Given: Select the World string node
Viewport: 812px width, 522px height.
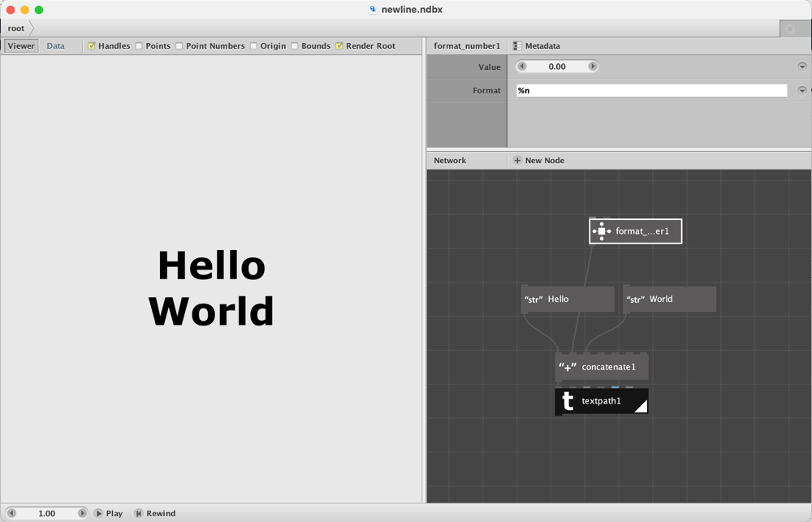Looking at the screenshot, I should [x=670, y=300].
